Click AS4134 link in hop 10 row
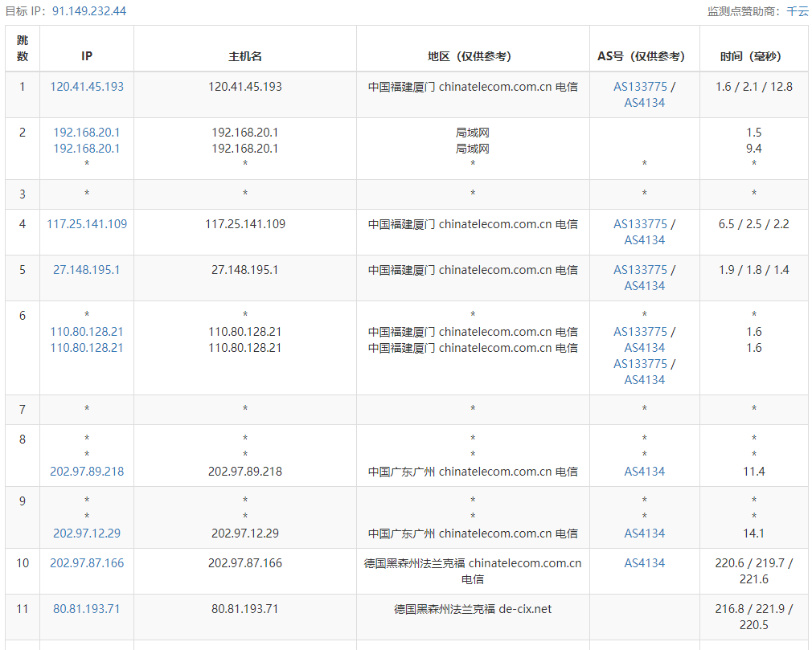The height and width of the screenshot is (650, 812). click(644, 563)
